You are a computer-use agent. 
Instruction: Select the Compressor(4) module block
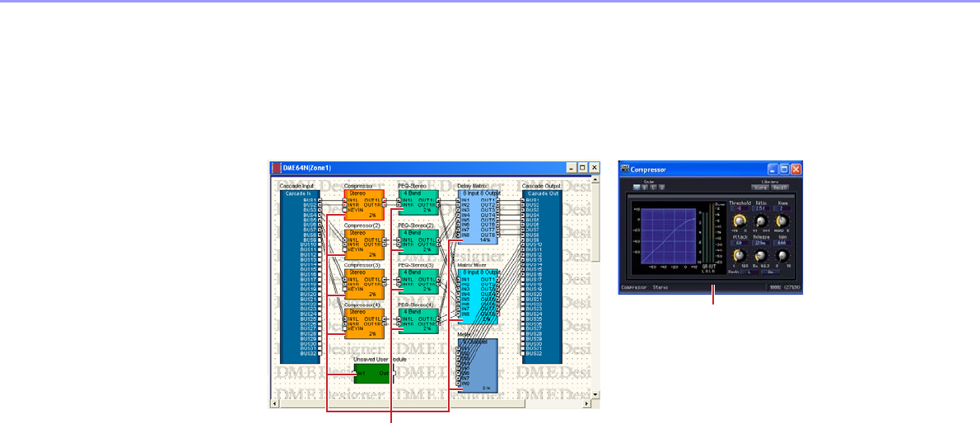(364, 323)
